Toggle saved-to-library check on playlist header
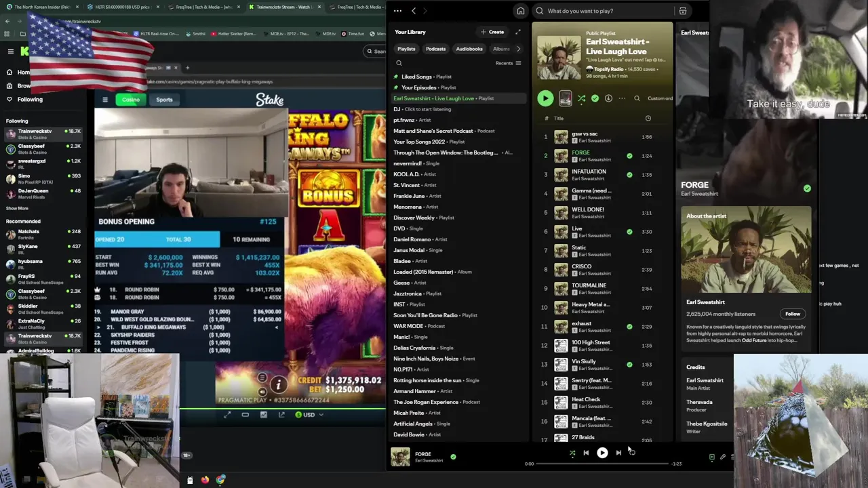The image size is (868, 488). [x=595, y=98]
